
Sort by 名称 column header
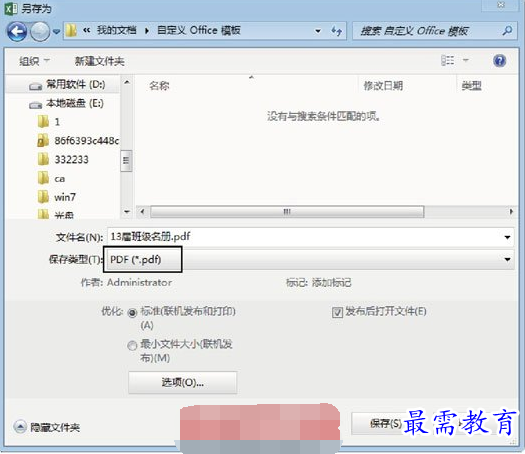tap(159, 86)
